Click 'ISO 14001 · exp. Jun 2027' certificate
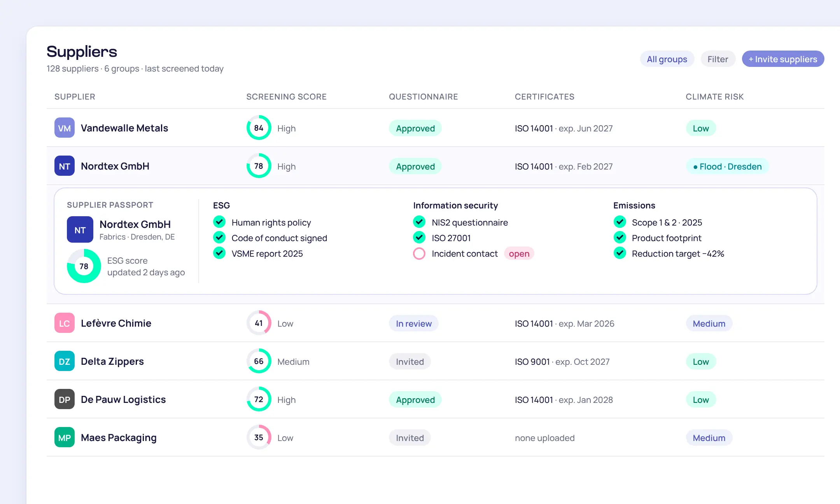 click(x=564, y=128)
